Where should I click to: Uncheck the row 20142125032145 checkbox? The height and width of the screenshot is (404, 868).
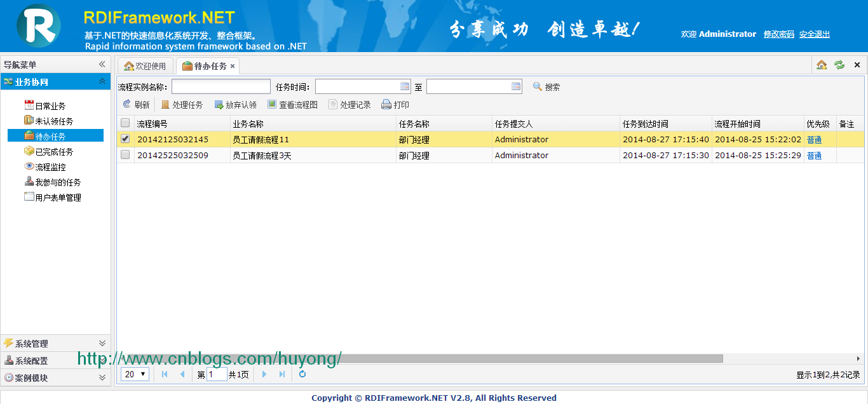pos(125,139)
